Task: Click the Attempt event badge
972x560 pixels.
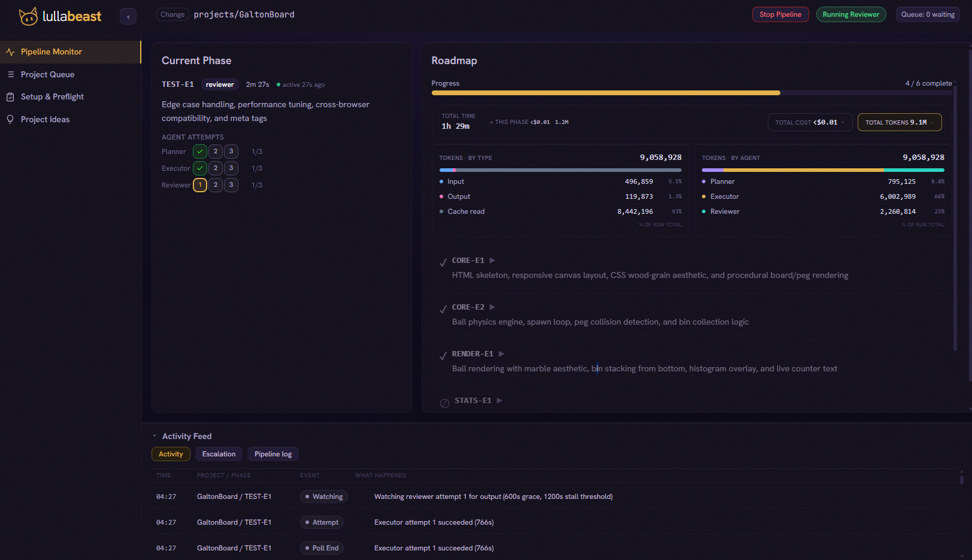Action: [x=322, y=522]
